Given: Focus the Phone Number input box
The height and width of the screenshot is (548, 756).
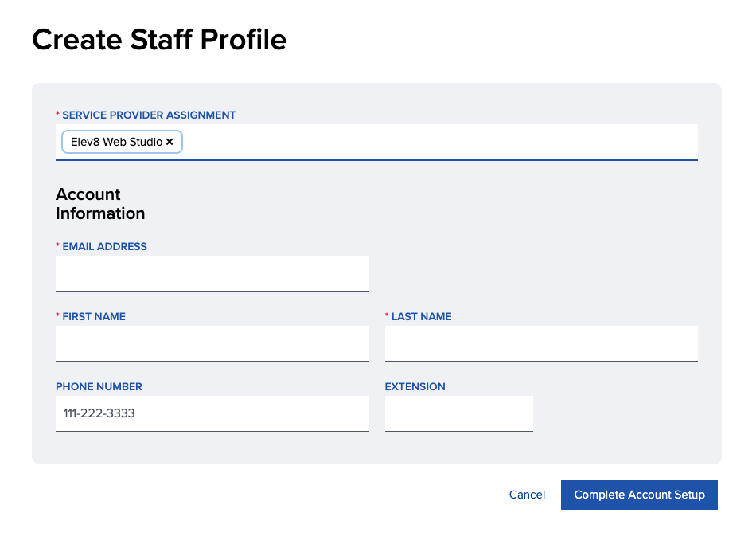Looking at the screenshot, I should pos(212,413).
